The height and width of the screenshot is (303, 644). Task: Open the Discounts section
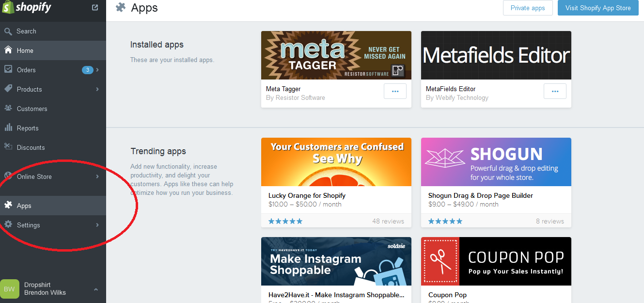(x=53, y=147)
